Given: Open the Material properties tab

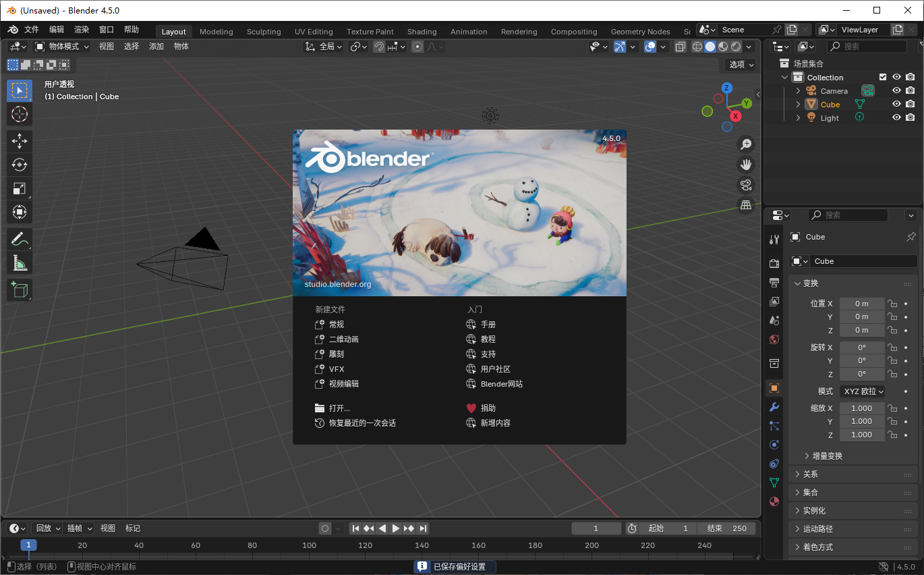Looking at the screenshot, I should 774,501.
